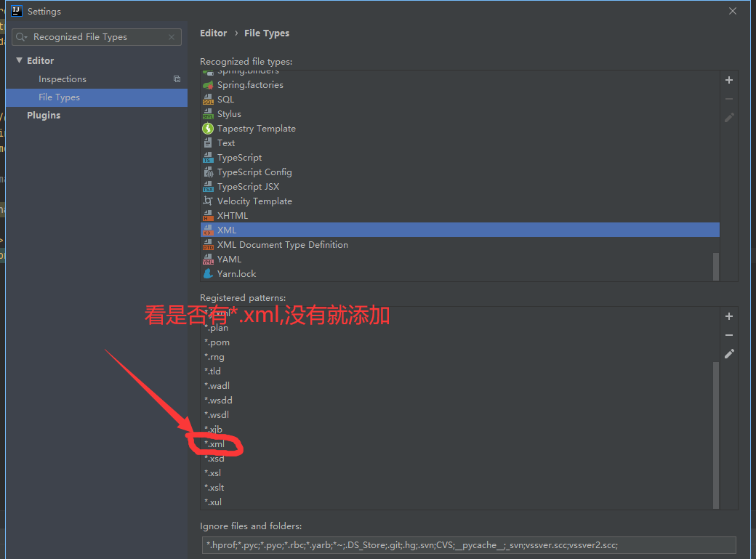Click the XML Document Type Definition icon
Viewport: 756px width, 559px height.
(x=208, y=244)
